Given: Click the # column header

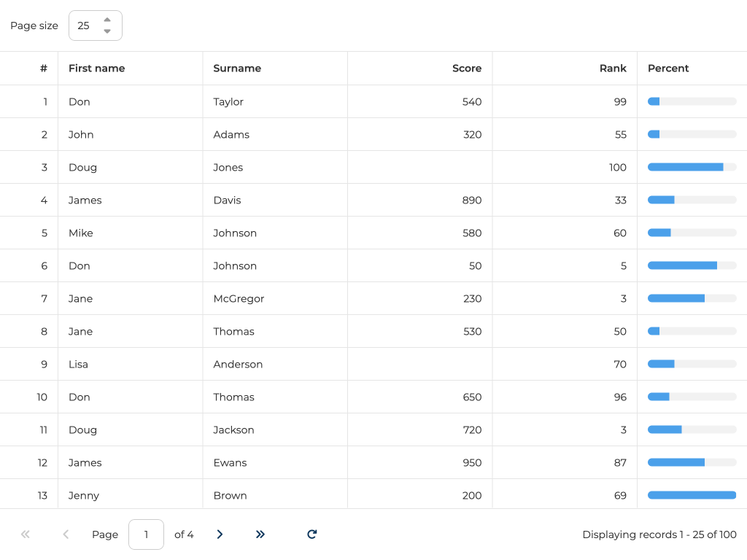Looking at the screenshot, I should 44,69.
